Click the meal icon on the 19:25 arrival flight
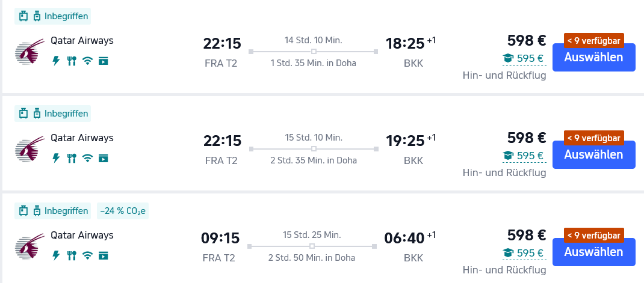 72,158
